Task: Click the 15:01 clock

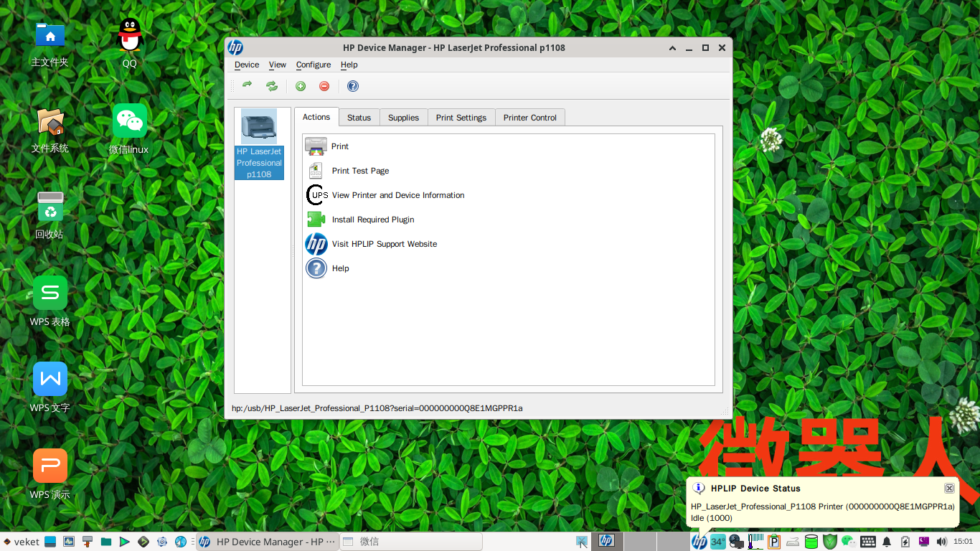Action: click(963, 542)
